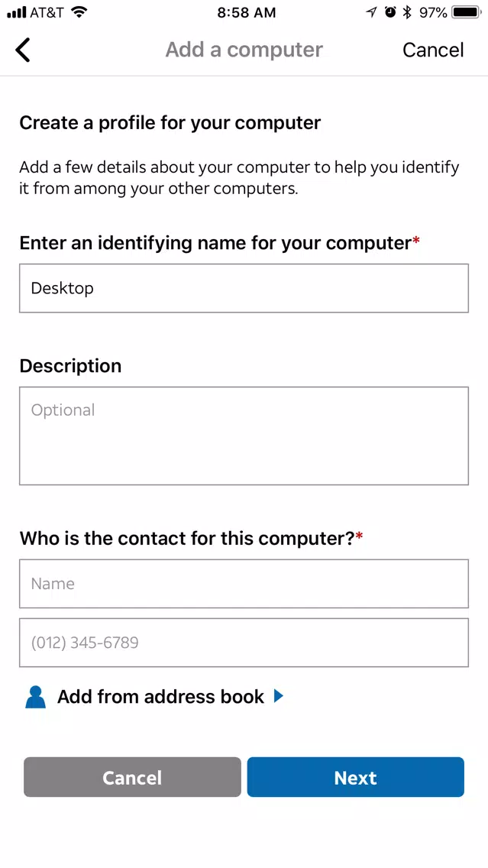Select the computer name field containing Desktop
488x868 pixels.
pos(244,288)
